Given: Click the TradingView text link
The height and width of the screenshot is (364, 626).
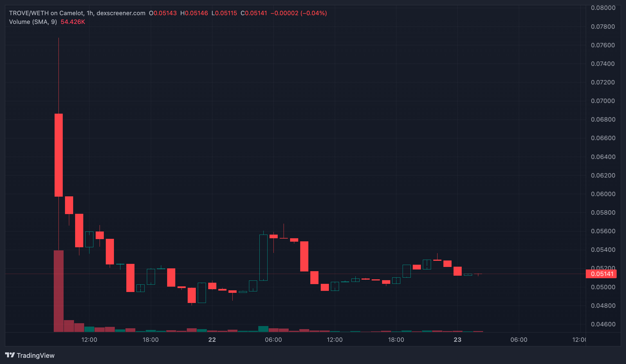Looking at the screenshot, I should coord(35,356).
